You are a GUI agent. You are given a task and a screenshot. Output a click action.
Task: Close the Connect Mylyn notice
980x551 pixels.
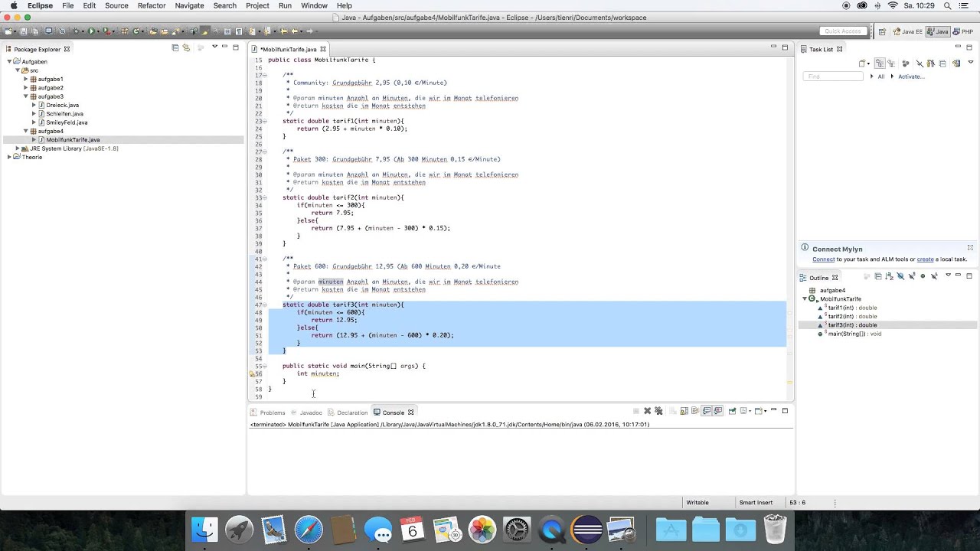tap(970, 248)
